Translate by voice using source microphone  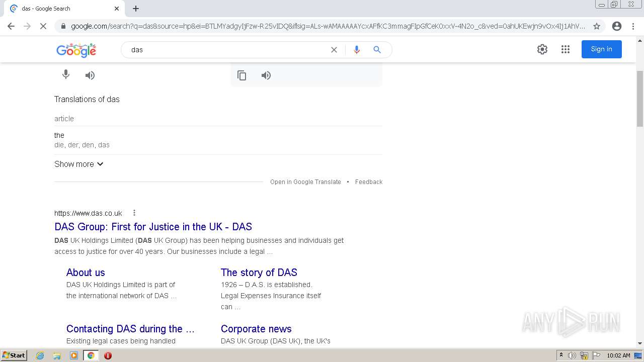click(x=66, y=75)
